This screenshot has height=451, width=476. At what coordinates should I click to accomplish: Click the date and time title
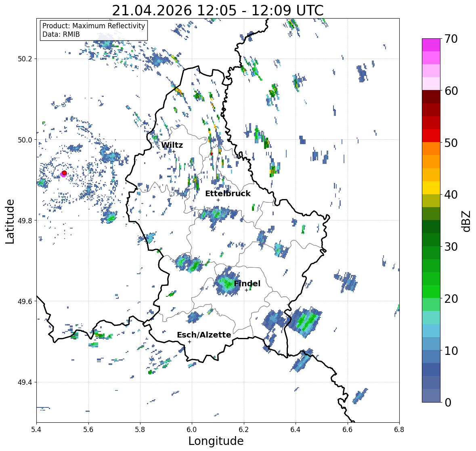click(x=218, y=10)
